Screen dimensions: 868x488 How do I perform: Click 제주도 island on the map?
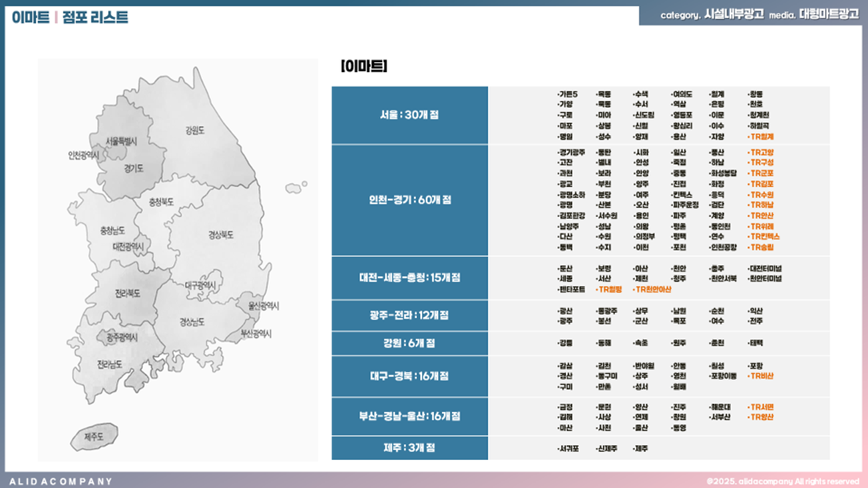93,437
